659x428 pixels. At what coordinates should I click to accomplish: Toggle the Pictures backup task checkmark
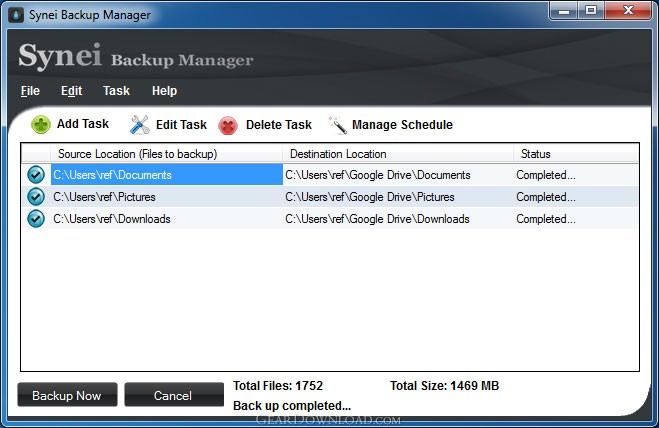coord(36,196)
